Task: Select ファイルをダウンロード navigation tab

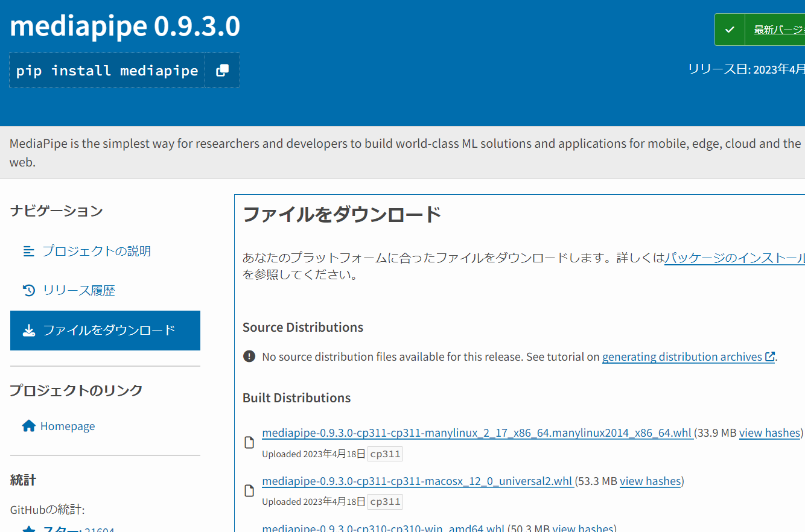Action: pyautogui.click(x=105, y=331)
